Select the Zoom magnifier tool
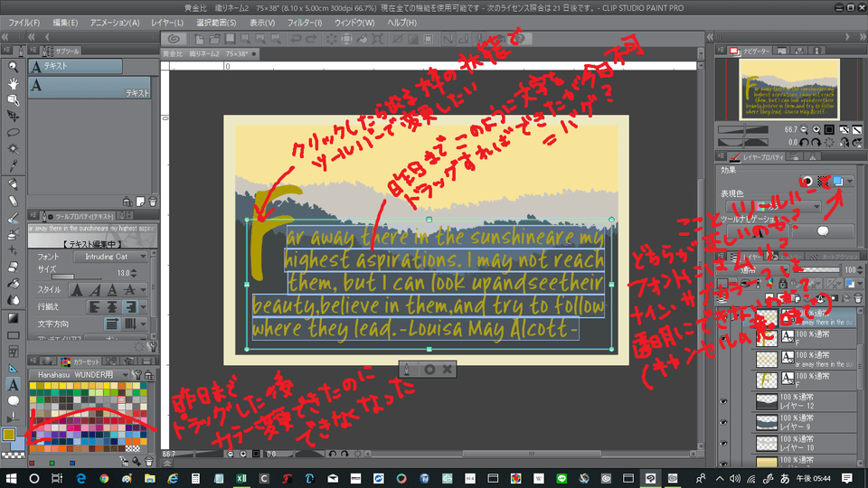The width and height of the screenshot is (868, 488). coord(13,67)
